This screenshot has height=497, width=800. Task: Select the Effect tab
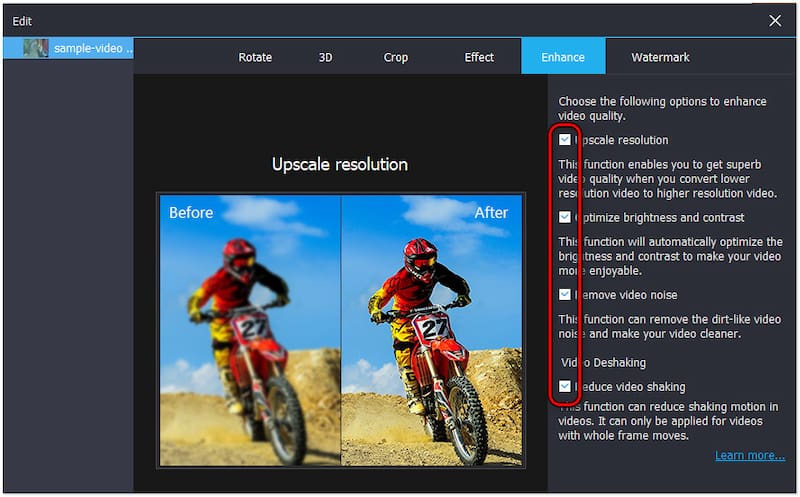coord(479,57)
